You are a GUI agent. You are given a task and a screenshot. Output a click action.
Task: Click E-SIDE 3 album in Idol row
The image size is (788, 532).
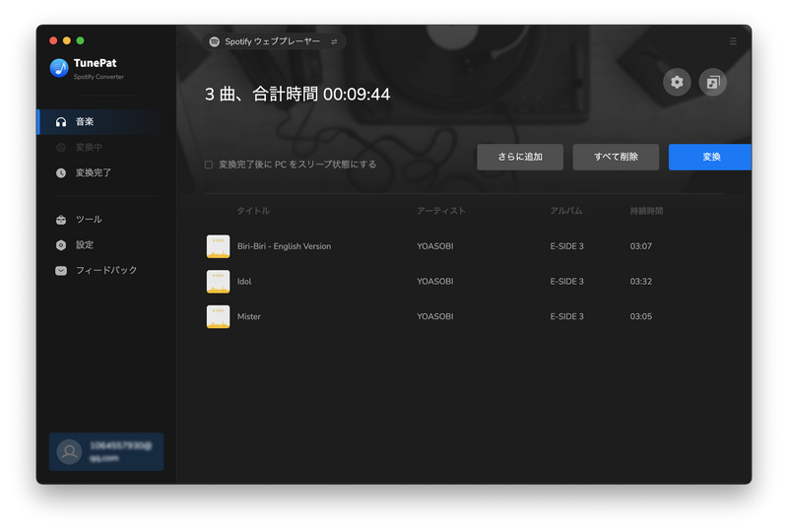(x=567, y=282)
